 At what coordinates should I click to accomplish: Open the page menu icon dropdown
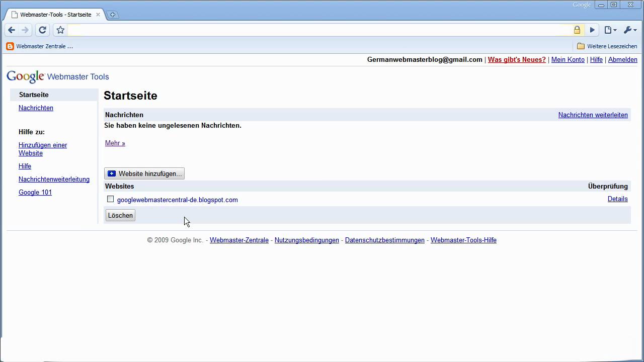[x=610, y=30]
